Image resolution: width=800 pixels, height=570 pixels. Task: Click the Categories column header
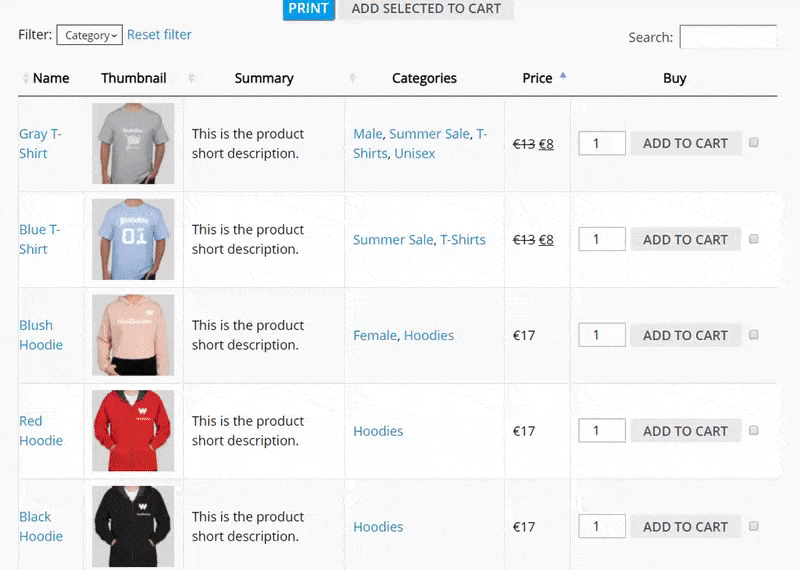click(424, 78)
